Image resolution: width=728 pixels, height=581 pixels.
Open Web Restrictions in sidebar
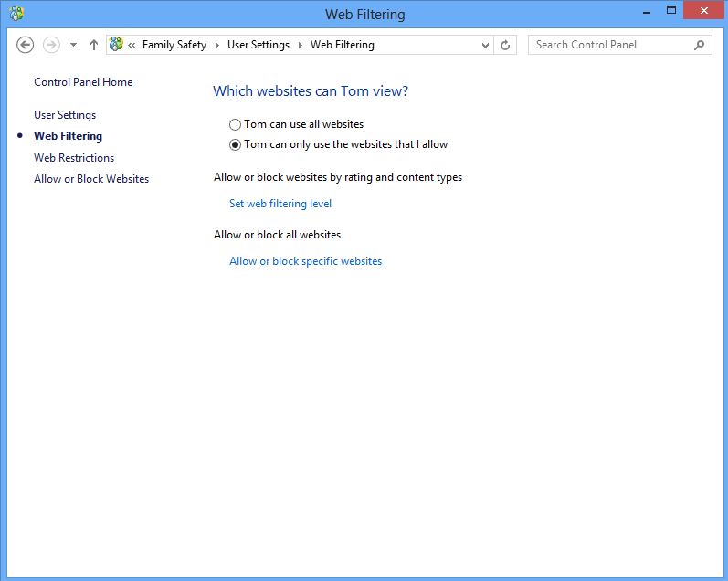coord(74,158)
